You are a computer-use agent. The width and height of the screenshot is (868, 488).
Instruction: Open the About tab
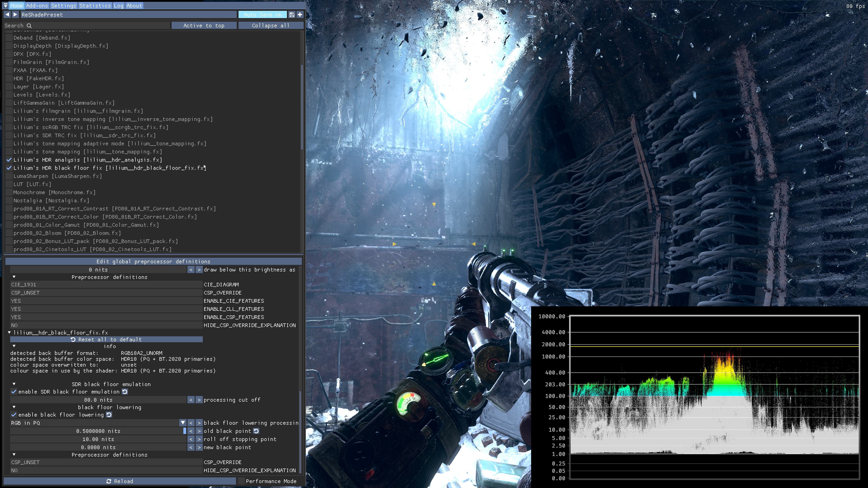[x=134, y=5]
